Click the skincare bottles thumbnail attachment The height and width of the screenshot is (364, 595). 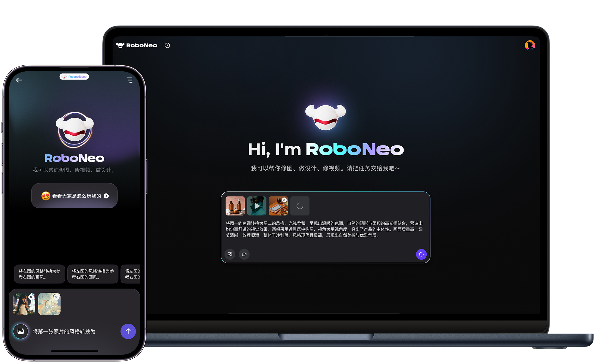235,206
